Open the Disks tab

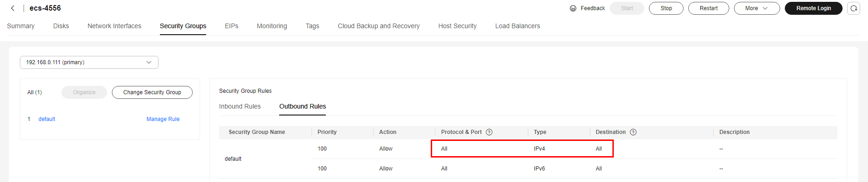pyautogui.click(x=61, y=26)
